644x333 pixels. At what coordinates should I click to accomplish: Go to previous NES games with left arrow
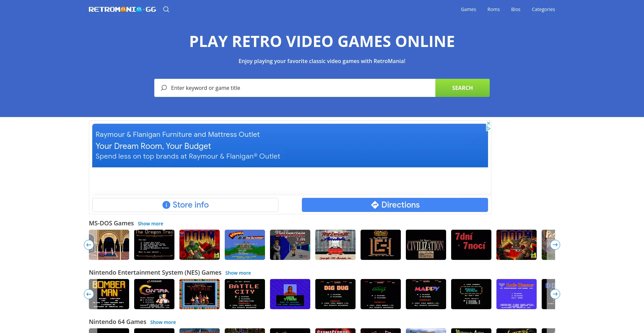point(89,294)
